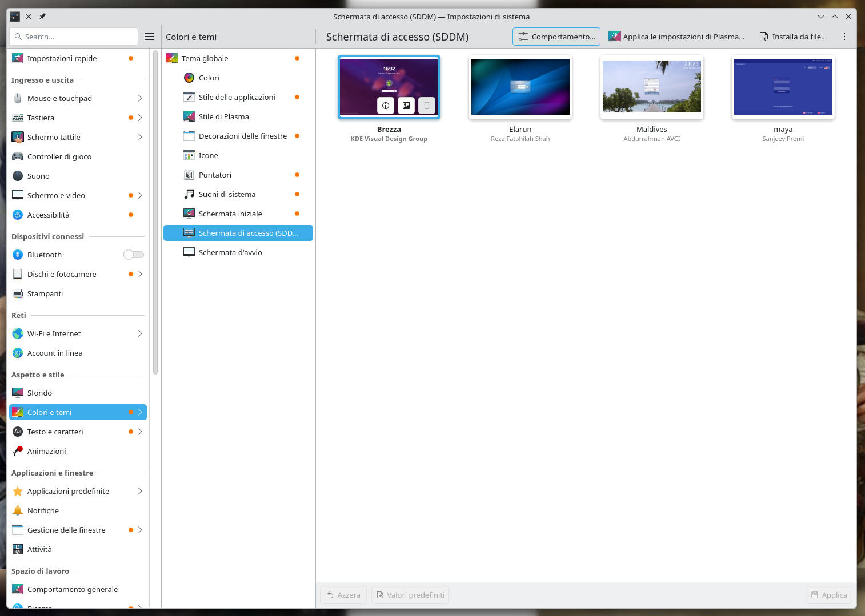Expand Applicazioni predefinite chevron
The width and height of the screenshot is (865, 616).
click(x=139, y=491)
